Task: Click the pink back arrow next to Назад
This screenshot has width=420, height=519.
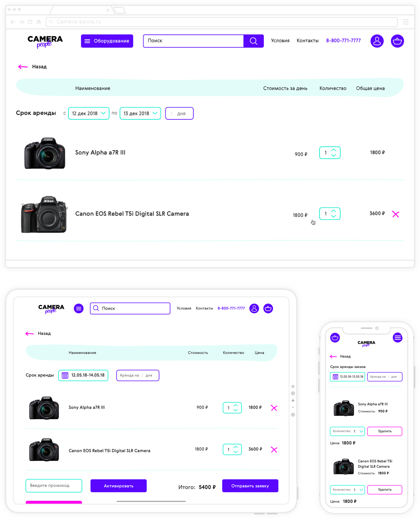Action: tap(23, 67)
